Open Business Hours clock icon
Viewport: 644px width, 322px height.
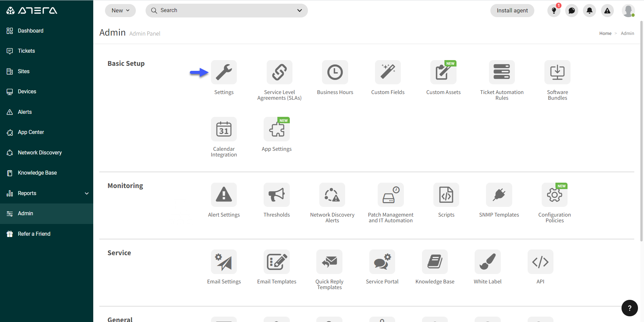tap(335, 72)
